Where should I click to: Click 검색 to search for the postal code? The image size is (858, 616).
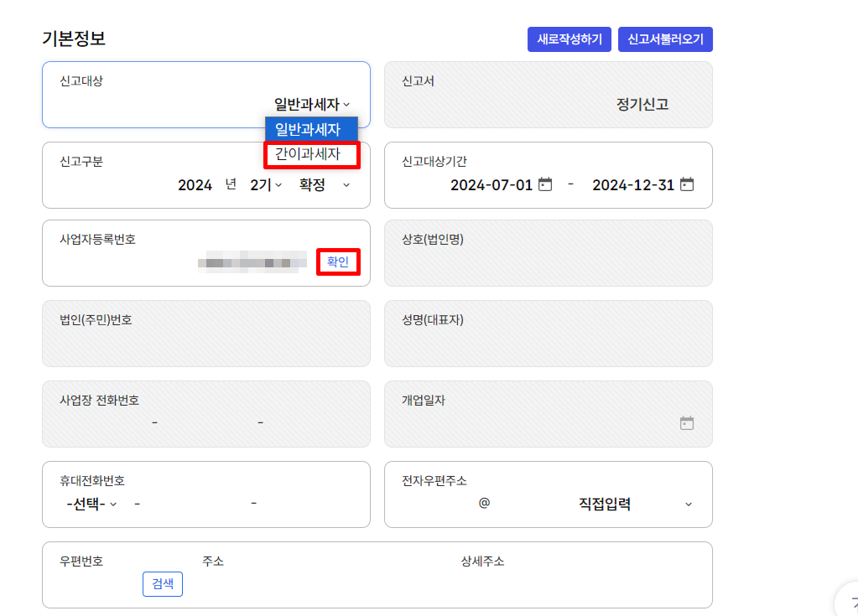click(162, 584)
